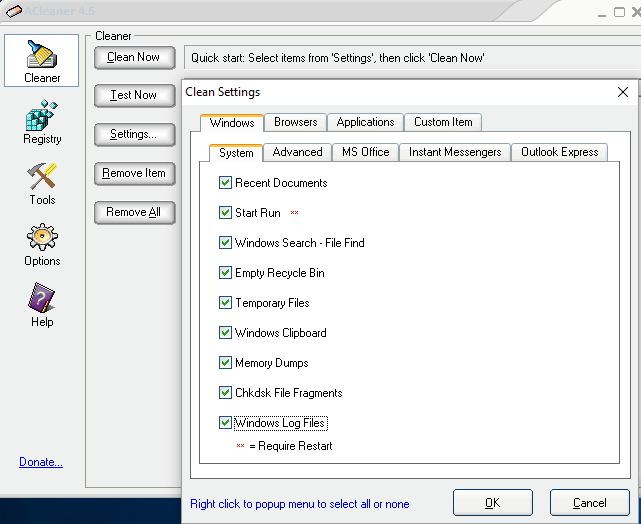The width and height of the screenshot is (641, 524).
Task: Open the Tools hammer icon
Action: (x=42, y=176)
